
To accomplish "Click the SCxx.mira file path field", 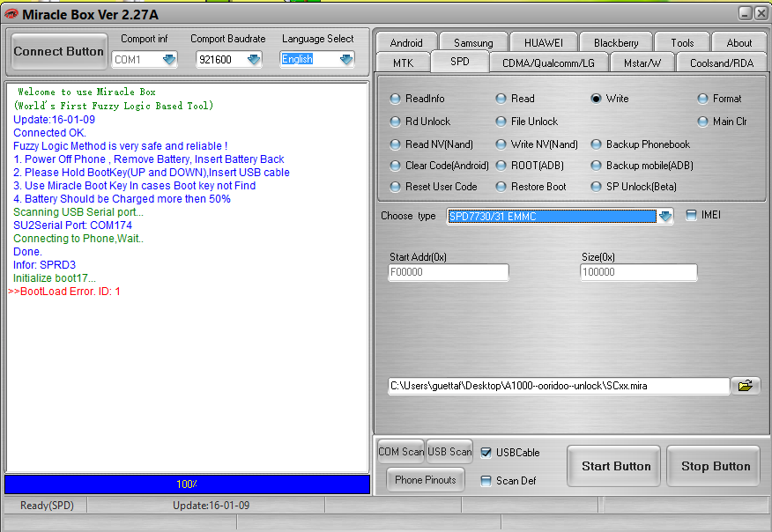I will click(x=559, y=386).
